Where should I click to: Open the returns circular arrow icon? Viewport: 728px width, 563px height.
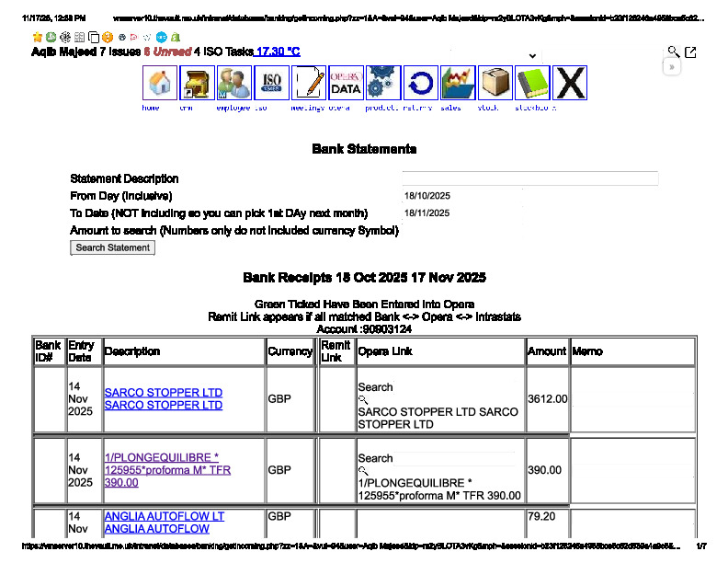pyautogui.click(x=421, y=84)
